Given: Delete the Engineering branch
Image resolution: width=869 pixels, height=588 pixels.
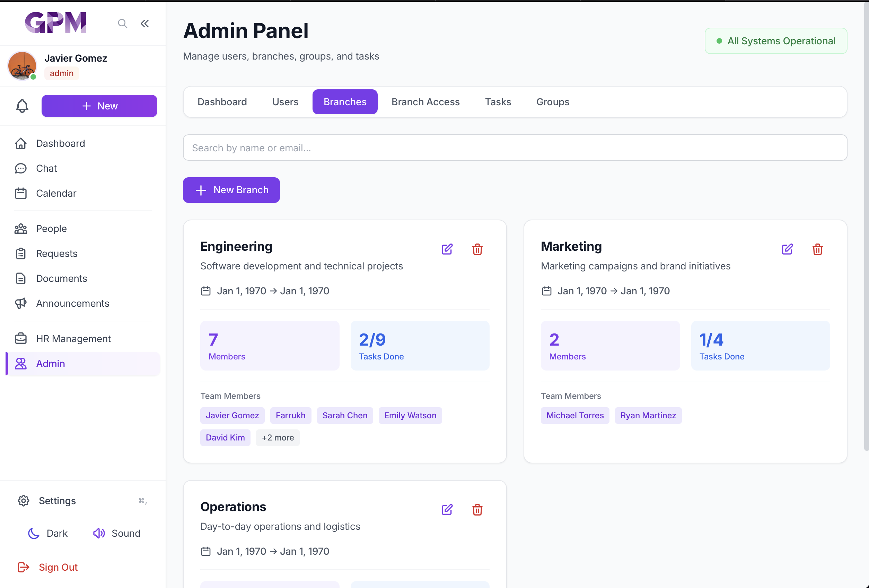Looking at the screenshot, I should (477, 249).
